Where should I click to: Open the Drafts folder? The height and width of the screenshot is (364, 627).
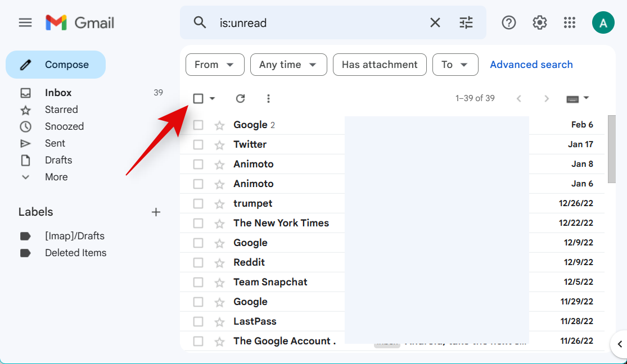tap(58, 160)
